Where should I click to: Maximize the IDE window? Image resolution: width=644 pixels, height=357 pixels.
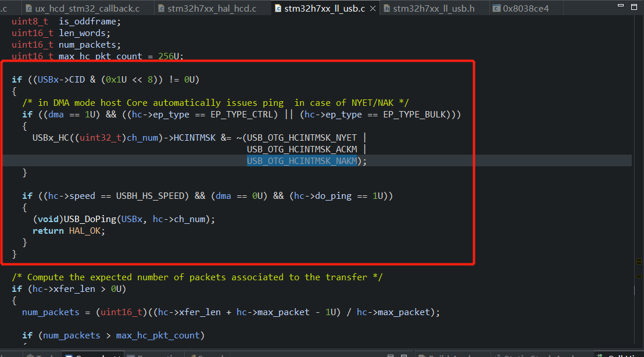click(634, 6)
